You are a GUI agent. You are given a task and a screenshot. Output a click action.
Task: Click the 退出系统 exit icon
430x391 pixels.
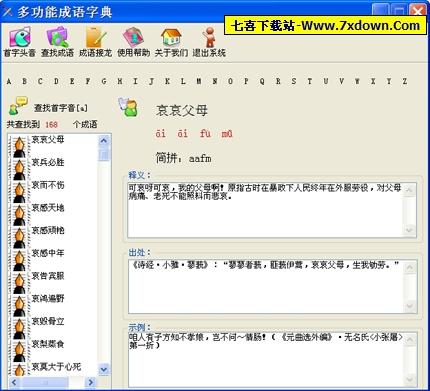[x=209, y=42]
